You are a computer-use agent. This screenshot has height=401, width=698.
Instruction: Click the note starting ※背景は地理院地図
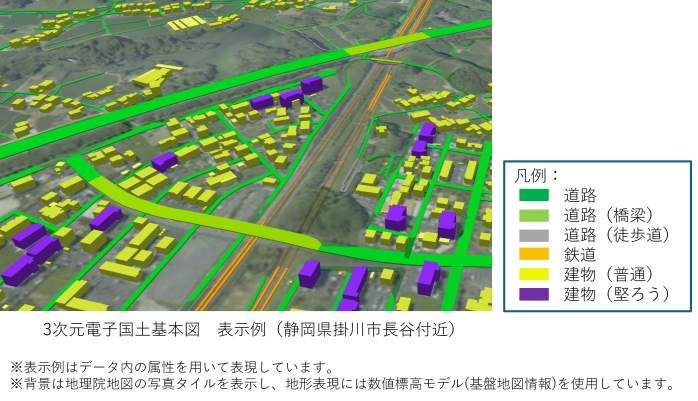[x=343, y=384]
